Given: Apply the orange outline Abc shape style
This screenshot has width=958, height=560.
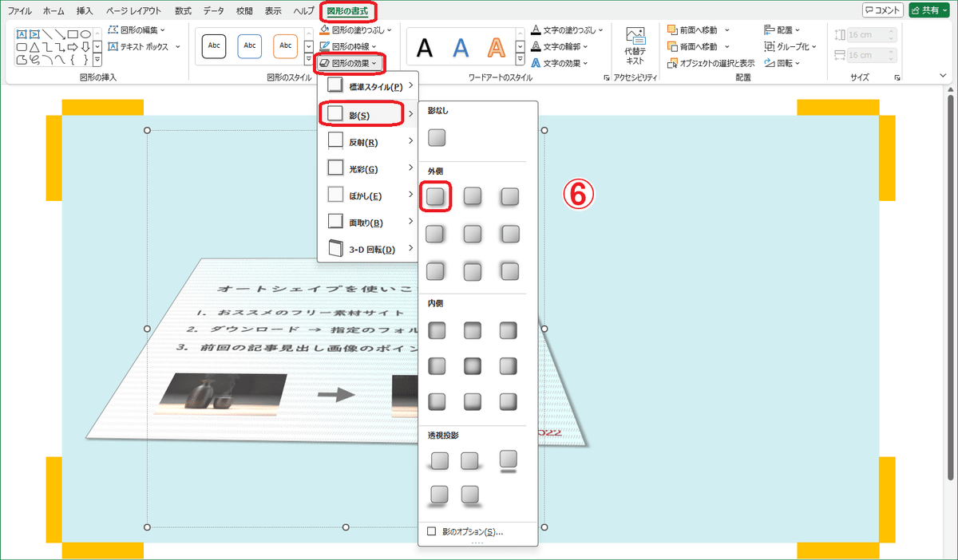Looking at the screenshot, I should coord(285,45).
